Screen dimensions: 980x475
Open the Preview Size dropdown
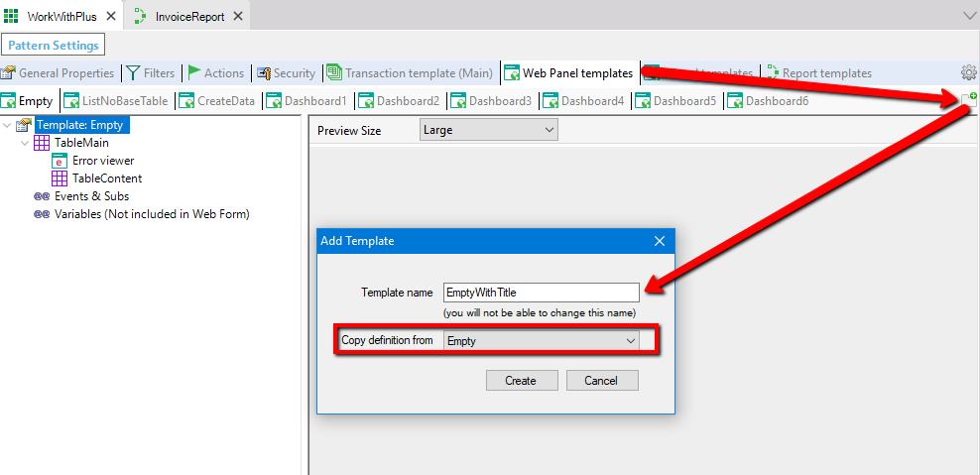[x=487, y=130]
